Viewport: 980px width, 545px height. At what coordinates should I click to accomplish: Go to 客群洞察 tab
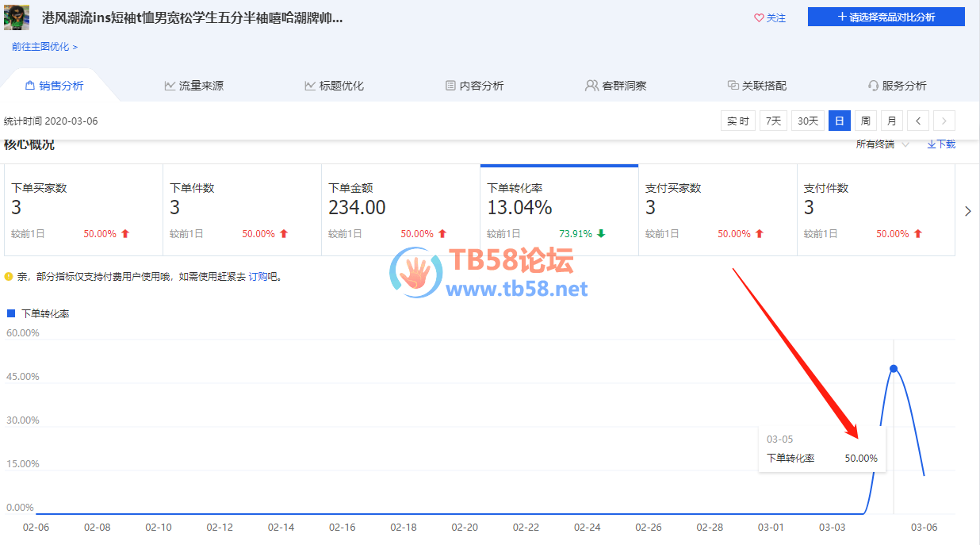[615, 86]
